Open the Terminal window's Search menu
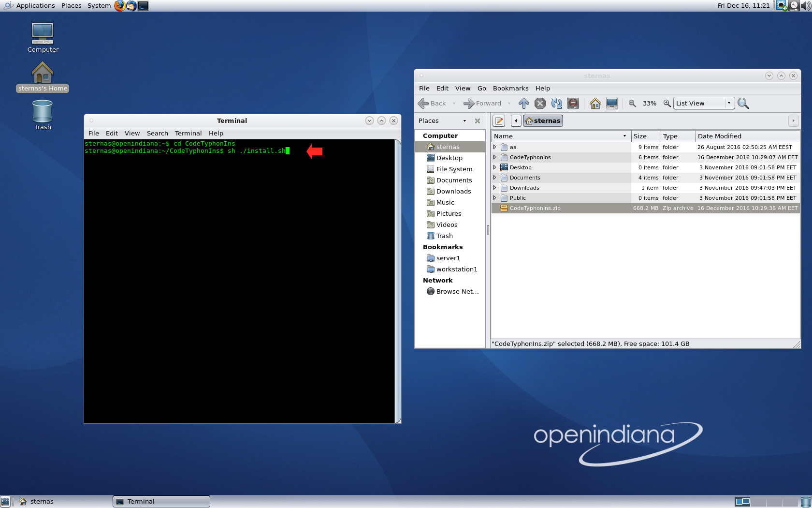The image size is (812, 508). point(158,133)
